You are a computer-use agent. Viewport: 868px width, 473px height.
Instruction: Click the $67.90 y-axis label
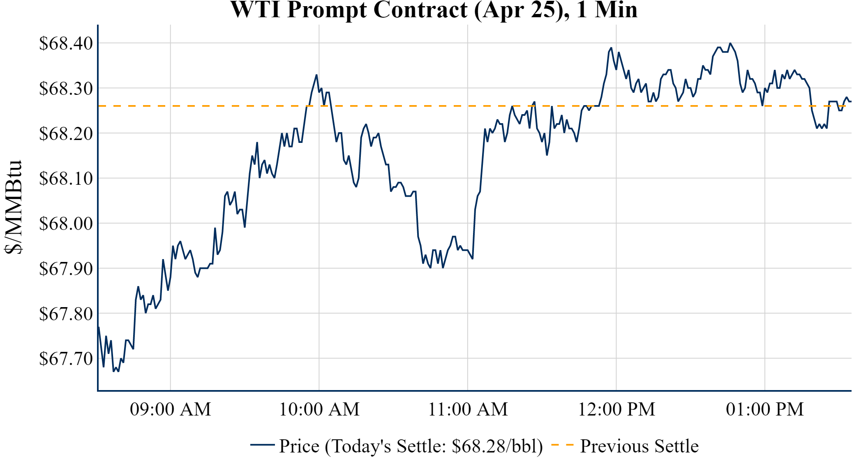[66, 269]
